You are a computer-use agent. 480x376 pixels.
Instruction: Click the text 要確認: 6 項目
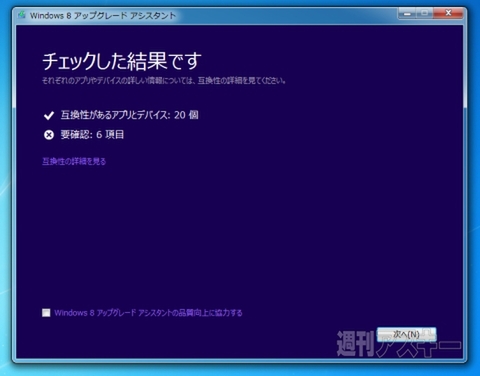pos(92,135)
